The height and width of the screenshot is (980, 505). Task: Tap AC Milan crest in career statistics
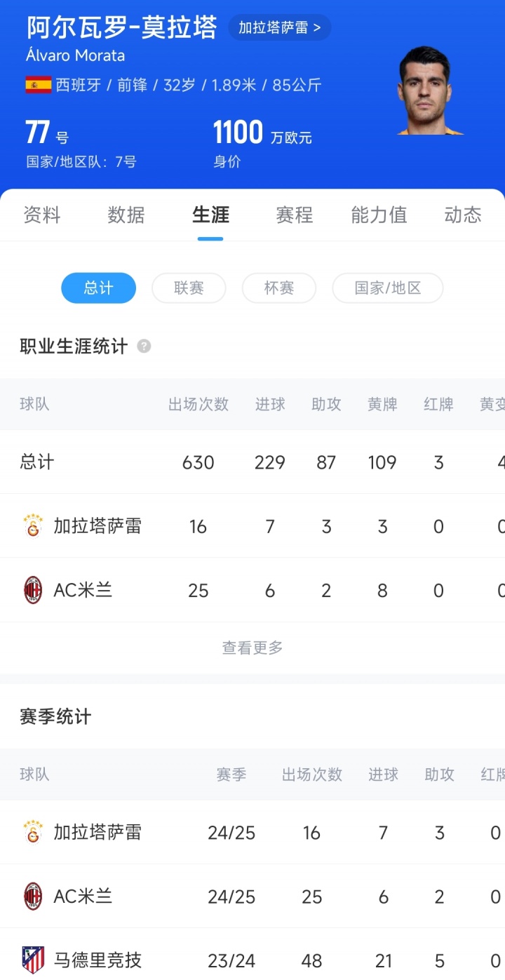click(x=33, y=591)
